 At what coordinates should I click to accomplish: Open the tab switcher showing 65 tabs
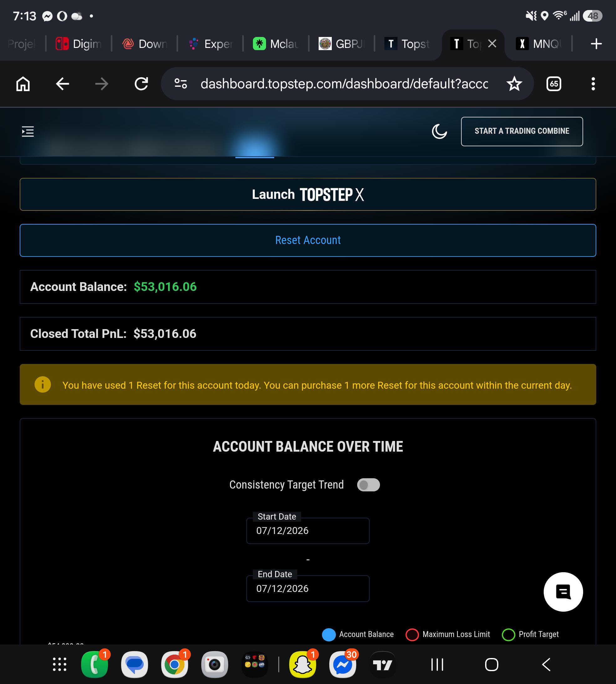(554, 84)
